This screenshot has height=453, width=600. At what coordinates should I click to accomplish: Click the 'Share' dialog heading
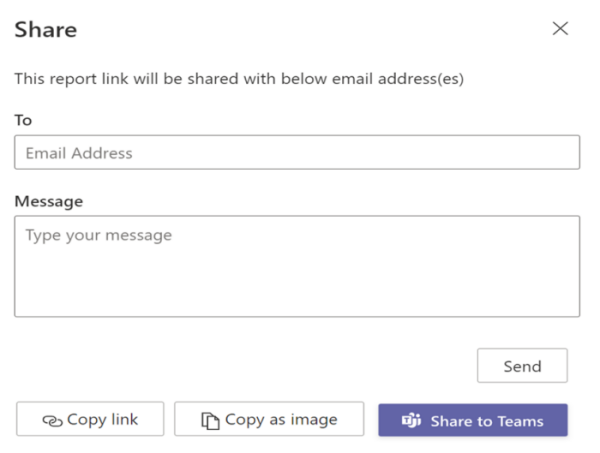point(45,30)
